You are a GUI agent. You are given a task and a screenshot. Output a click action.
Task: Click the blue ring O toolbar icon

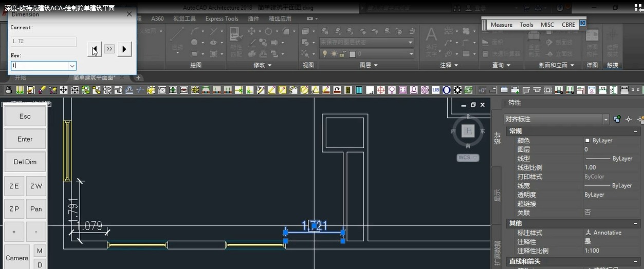tap(446, 90)
